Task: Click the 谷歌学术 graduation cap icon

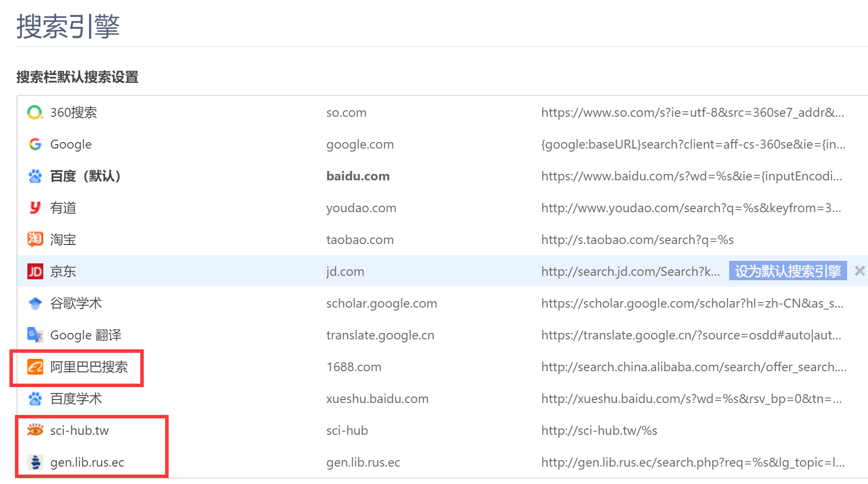Action: [35, 303]
